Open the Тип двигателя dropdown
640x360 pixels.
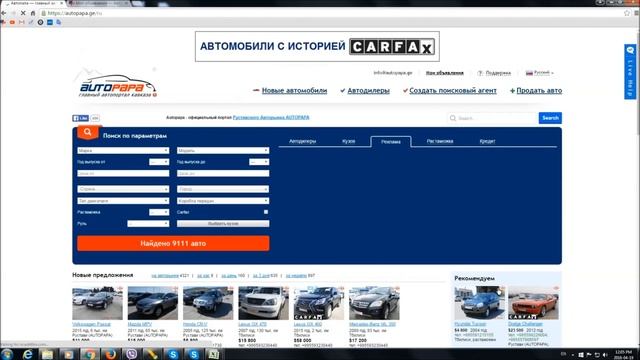click(123, 201)
